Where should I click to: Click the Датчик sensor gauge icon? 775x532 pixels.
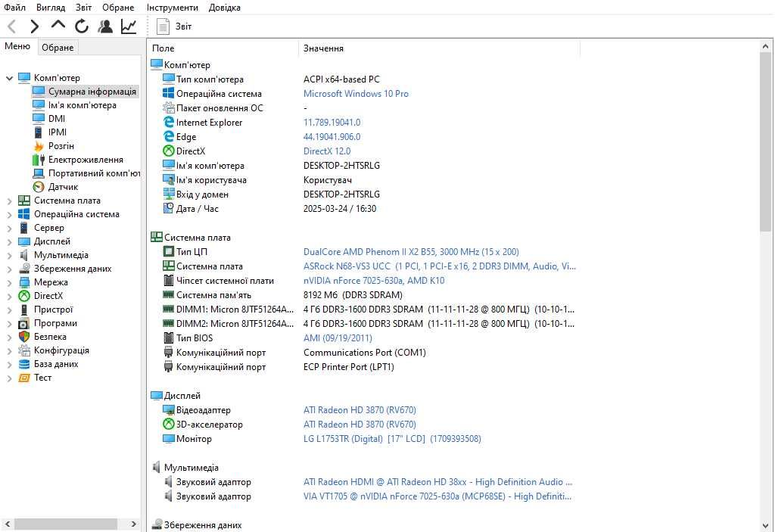(x=39, y=187)
